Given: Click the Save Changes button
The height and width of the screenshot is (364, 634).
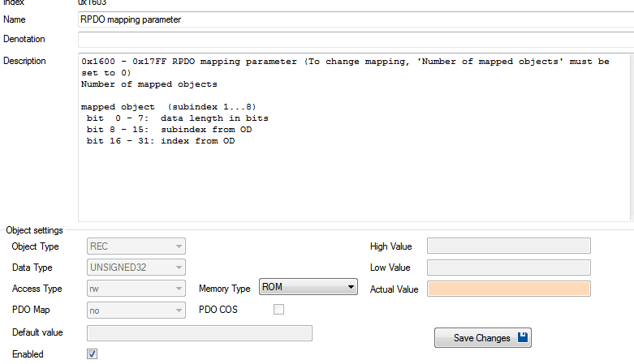Looking at the screenshot, I should pos(483,338).
